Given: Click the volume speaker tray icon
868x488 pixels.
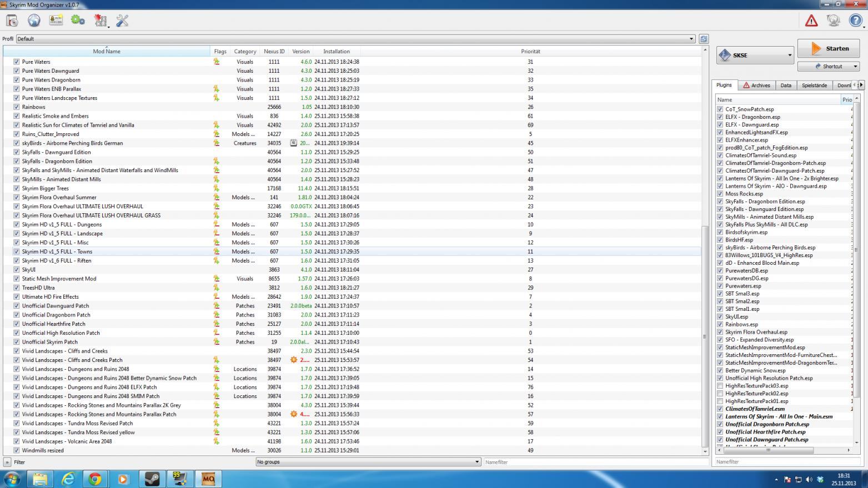Looking at the screenshot, I should pyautogui.click(x=809, y=479).
